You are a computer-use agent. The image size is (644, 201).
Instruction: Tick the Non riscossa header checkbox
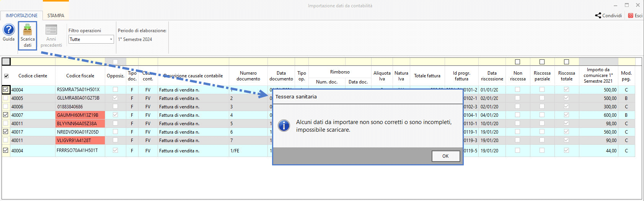click(x=517, y=62)
